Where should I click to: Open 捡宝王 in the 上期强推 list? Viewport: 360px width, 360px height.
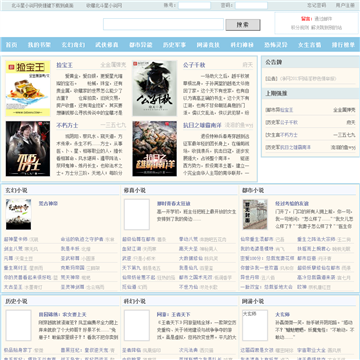(x=287, y=110)
